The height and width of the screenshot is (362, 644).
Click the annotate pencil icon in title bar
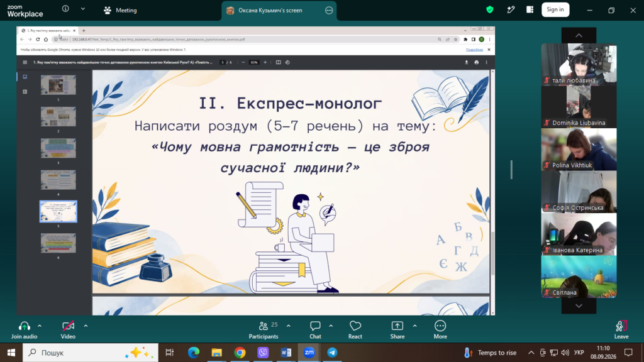click(511, 9)
